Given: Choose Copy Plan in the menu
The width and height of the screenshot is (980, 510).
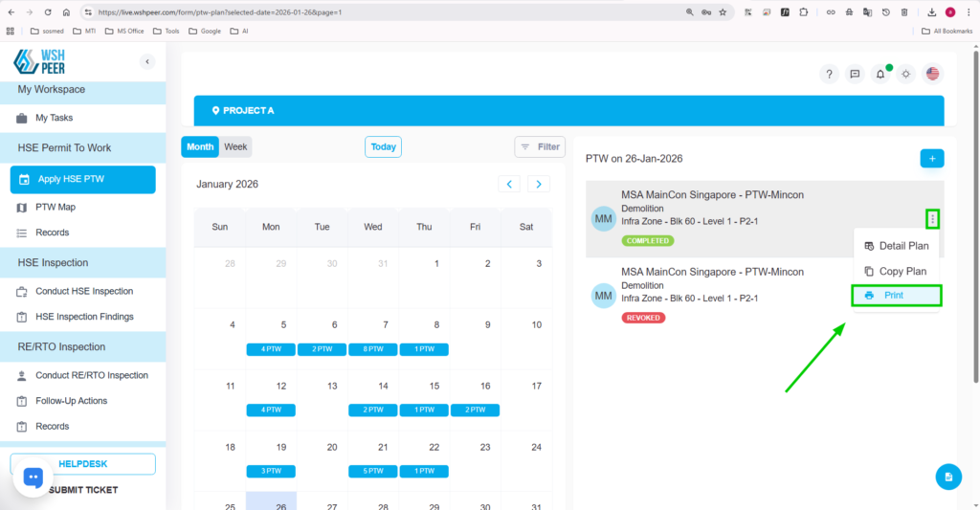Looking at the screenshot, I should tap(896, 271).
